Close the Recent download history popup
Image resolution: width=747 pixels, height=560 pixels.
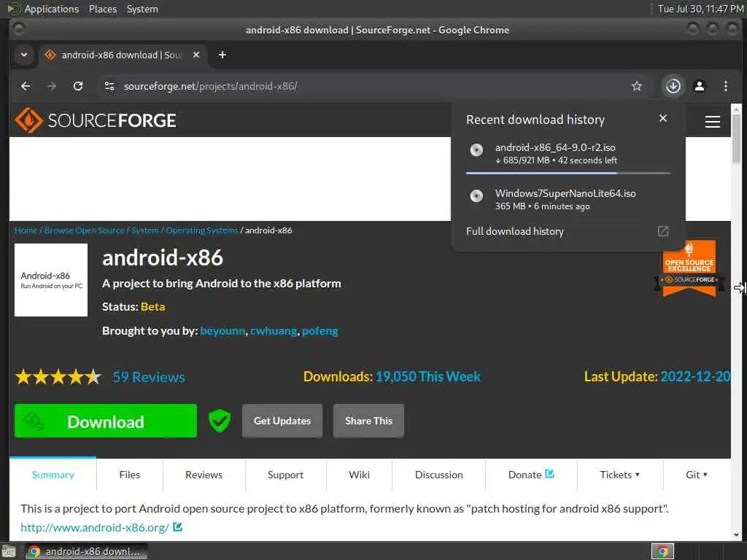(662, 119)
